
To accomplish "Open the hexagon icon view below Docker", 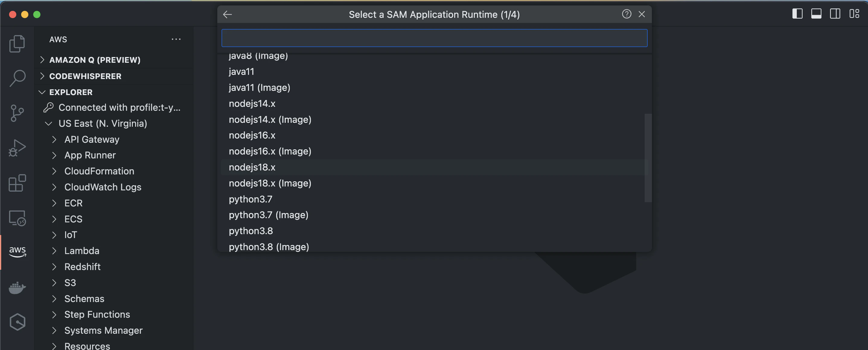I will tap(17, 322).
